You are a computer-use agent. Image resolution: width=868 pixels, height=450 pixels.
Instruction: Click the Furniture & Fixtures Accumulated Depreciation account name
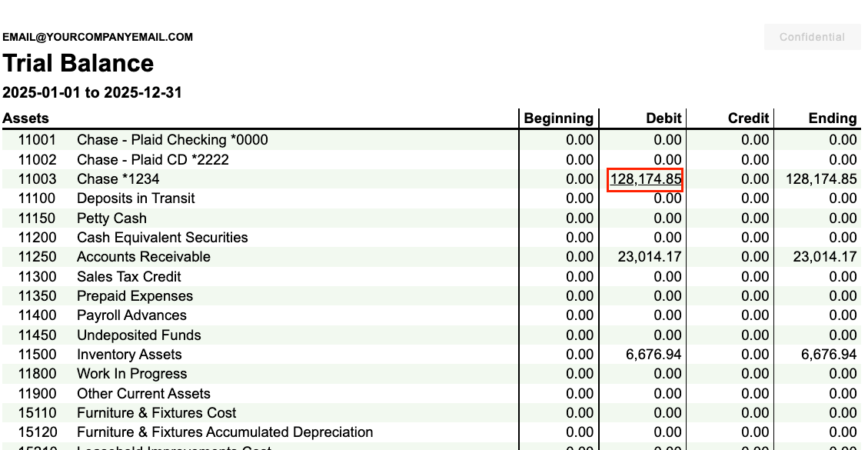click(224, 432)
